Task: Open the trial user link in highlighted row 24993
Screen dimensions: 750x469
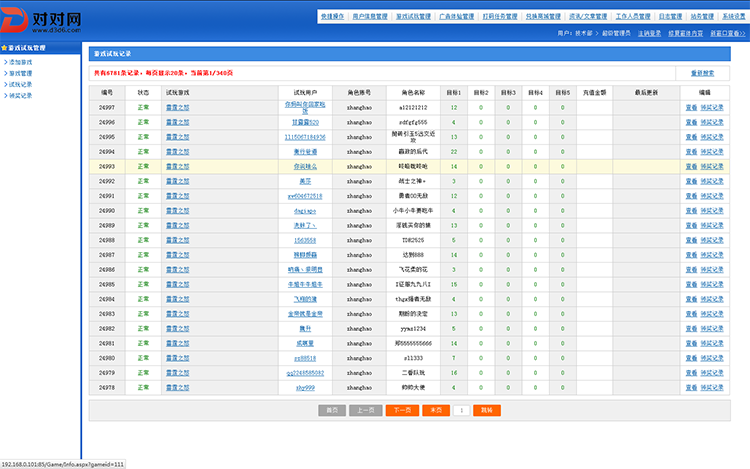Action: pos(305,166)
